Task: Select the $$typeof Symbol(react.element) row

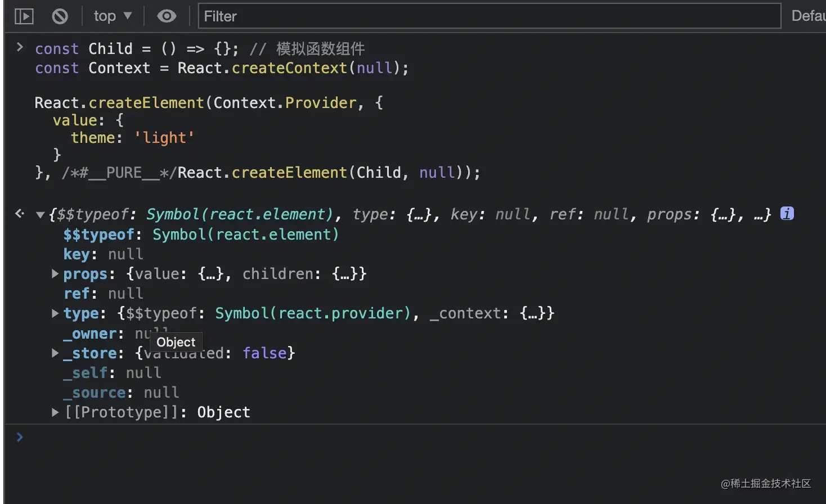Action: coord(201,235)
